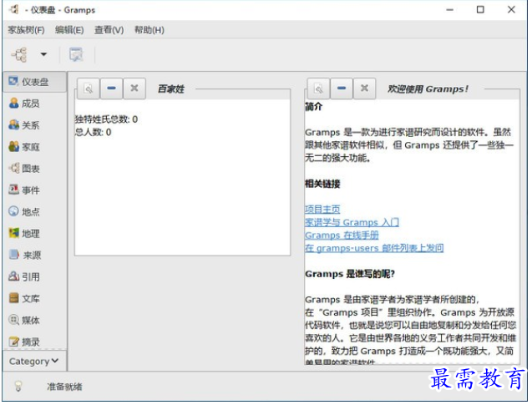Screen dimensions: 532x405
Task: Click the lightbulb warning icon in status bar
Action: pyautogui.click(x=18, y=386)
